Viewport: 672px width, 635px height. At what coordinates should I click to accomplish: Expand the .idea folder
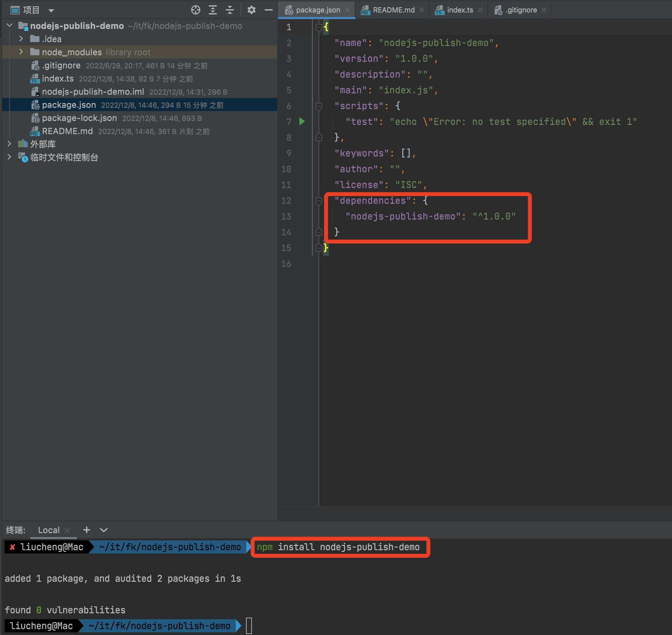tap(21, 38)
